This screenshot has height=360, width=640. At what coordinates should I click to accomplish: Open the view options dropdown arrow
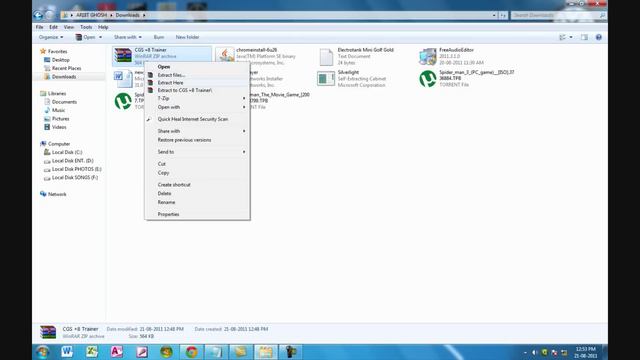coord(571,37)
